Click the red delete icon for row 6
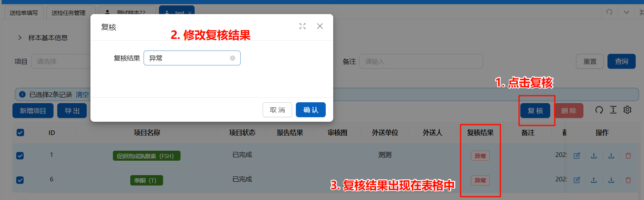Viewport: 644px width, 200px height. [x=628, y=180]
